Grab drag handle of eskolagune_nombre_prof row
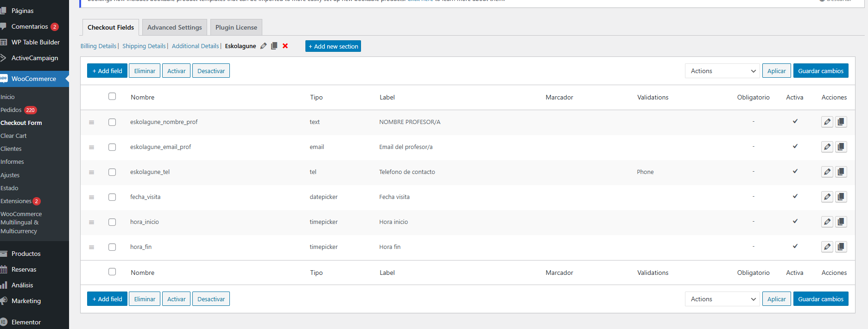Screen dimensions: 868x329 click(91, 123)
